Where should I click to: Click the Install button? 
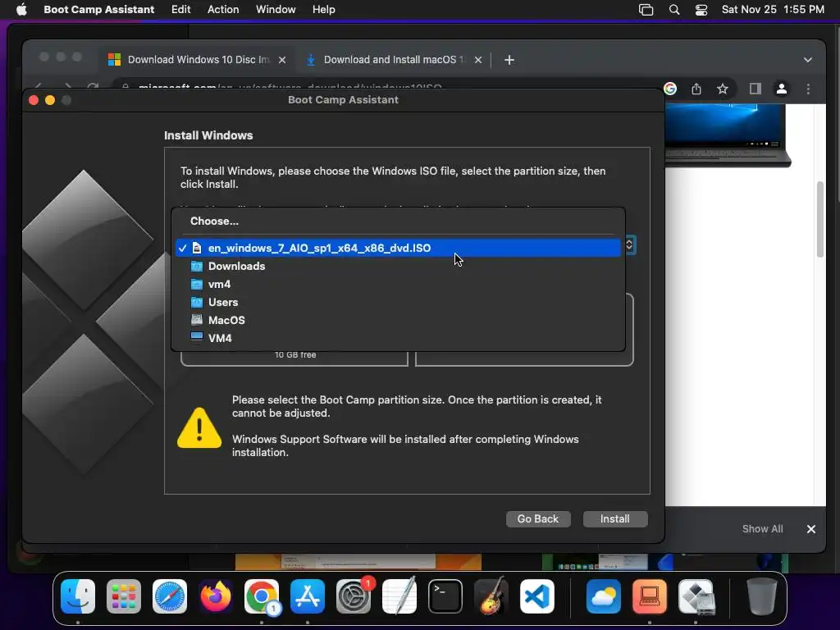[615, 519]
